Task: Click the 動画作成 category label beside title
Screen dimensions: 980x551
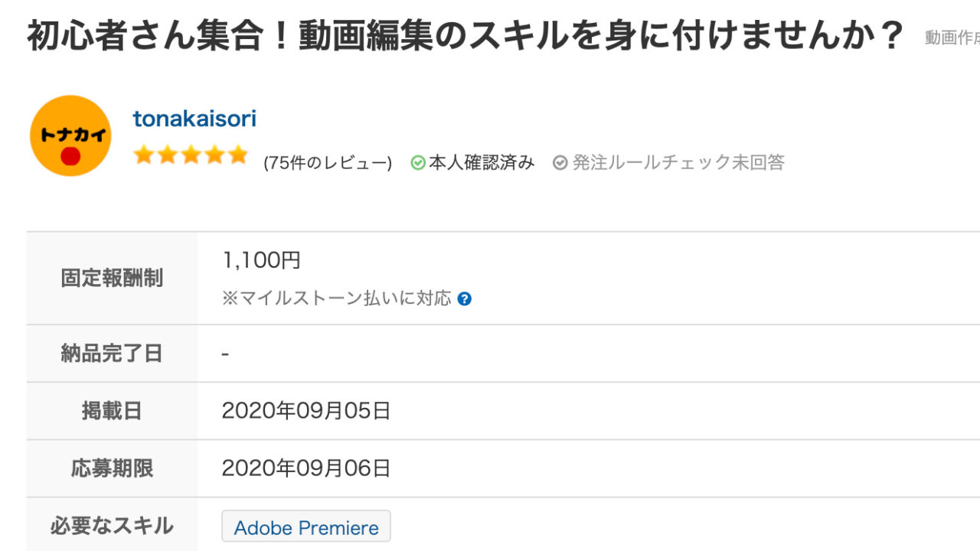Action: pyautogui.click(x=952, y=38)
